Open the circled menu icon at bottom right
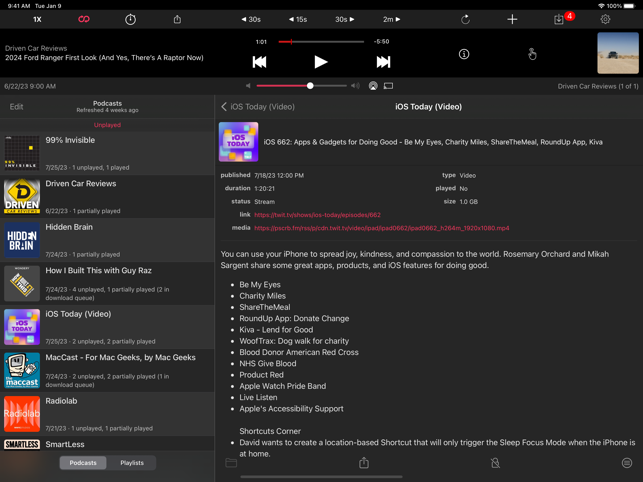This screenshot has height=482, width=643. pyautogui.click(x=627, y=463)
